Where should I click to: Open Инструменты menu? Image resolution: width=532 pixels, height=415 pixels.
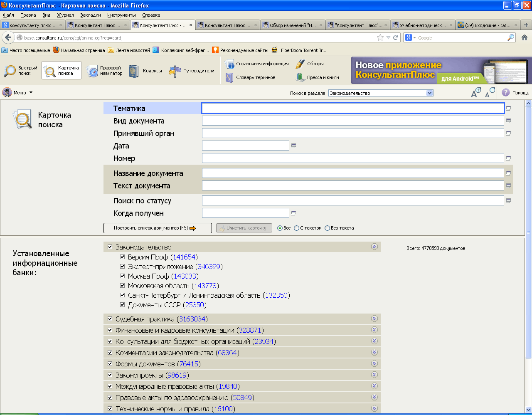pos(121,15)
